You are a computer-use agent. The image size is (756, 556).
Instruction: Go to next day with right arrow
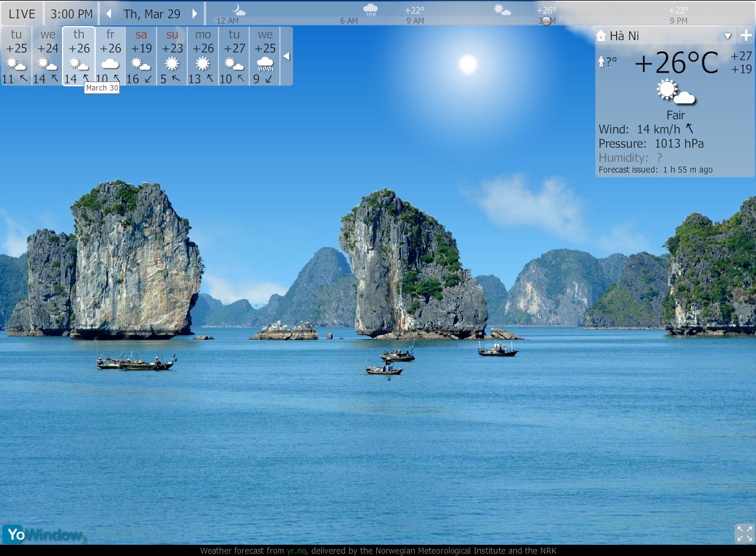pyautogui.click(x=195, y=14)
